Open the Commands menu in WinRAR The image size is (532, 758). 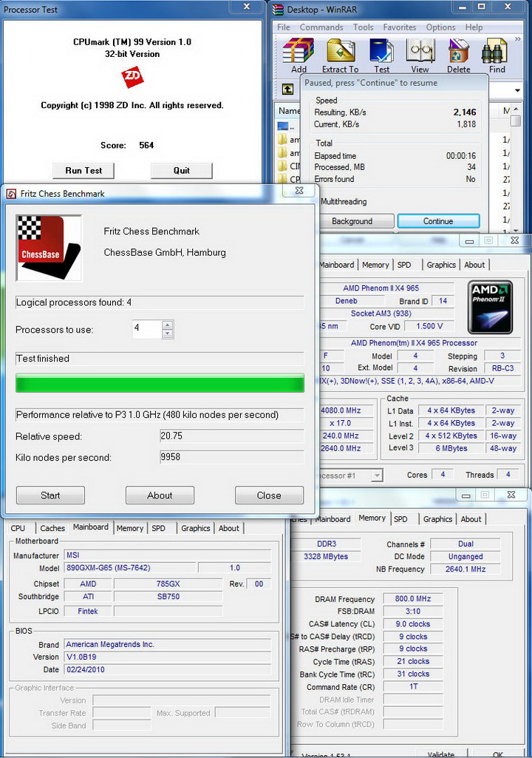click(321, 27)
